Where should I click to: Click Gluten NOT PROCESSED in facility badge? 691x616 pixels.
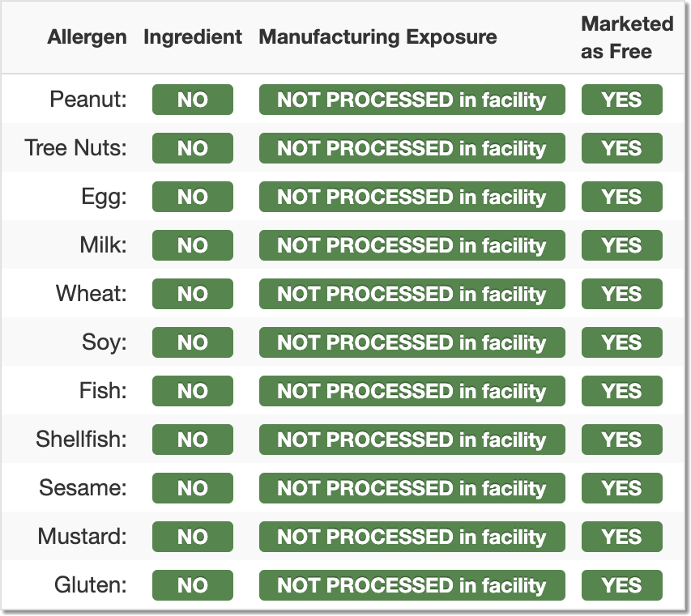coord(412,585)
